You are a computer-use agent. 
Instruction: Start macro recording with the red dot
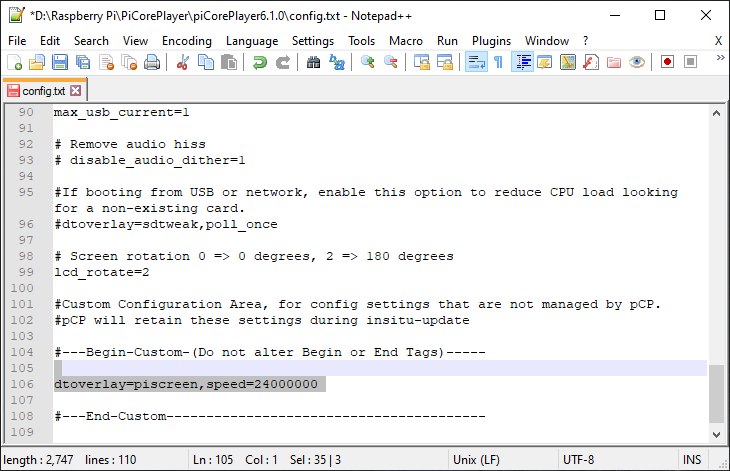[667, 62]
